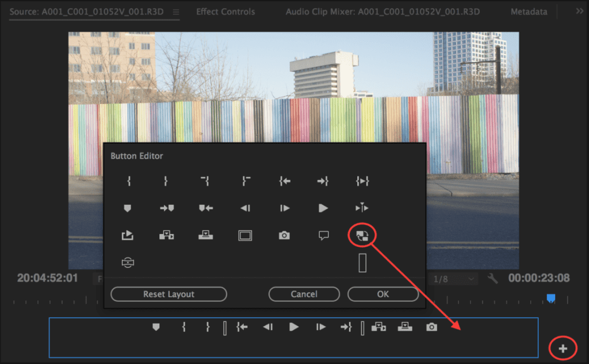The width and height of the screenshot is (589, 364).
Task: Choose Go to Next Marker icon
Action: click(x=167, y=208)
